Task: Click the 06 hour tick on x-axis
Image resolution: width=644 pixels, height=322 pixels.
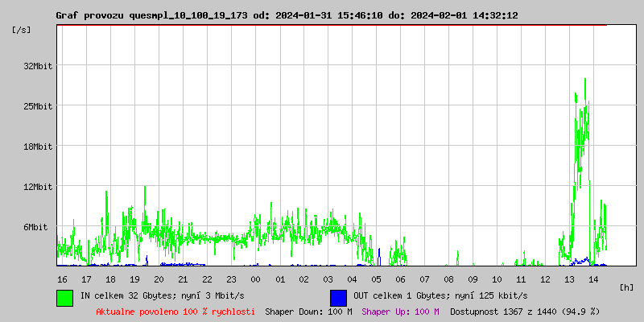Action: (401, 279)
